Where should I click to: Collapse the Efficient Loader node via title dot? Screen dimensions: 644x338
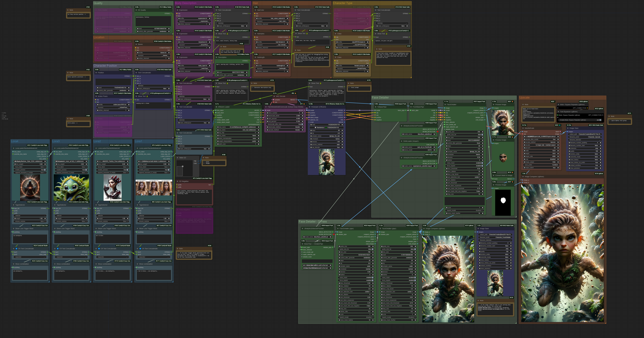217,107
